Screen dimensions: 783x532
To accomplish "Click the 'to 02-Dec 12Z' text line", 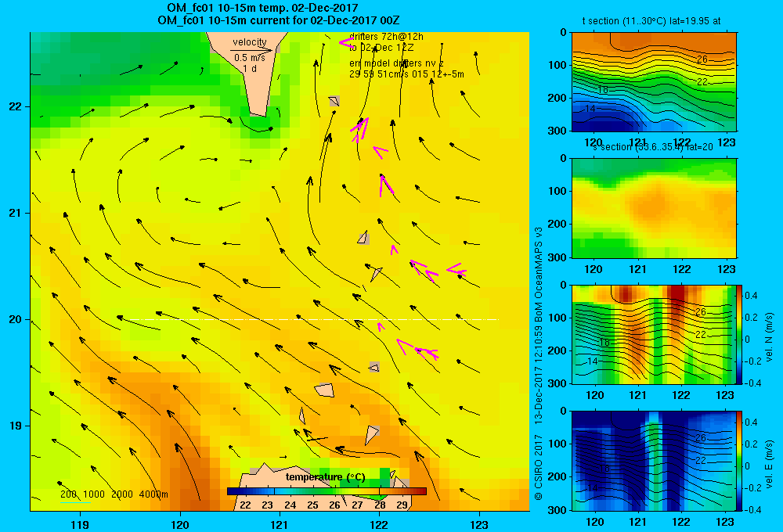I will coord(381,48).
